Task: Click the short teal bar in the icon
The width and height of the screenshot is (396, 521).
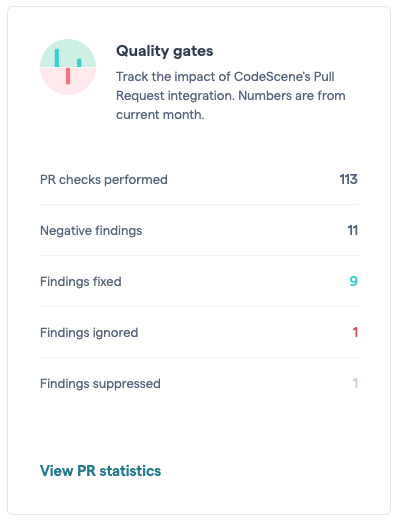Action: 79,63
